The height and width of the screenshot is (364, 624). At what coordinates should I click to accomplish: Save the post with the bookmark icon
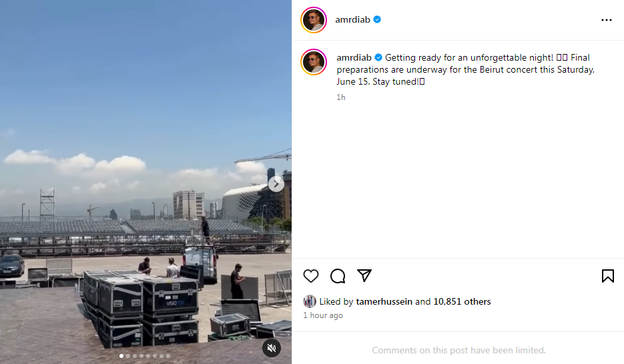608,276
